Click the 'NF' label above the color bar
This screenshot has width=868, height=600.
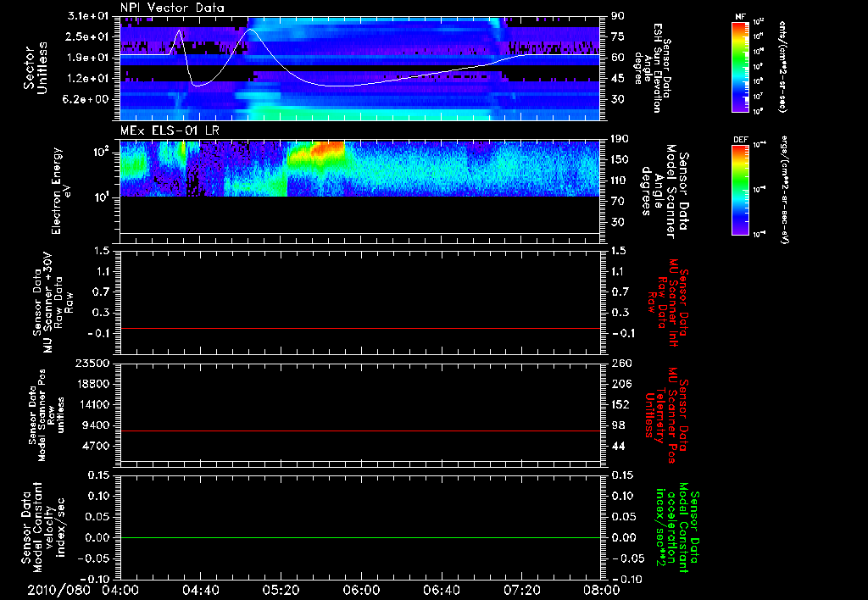coord(740,17)
